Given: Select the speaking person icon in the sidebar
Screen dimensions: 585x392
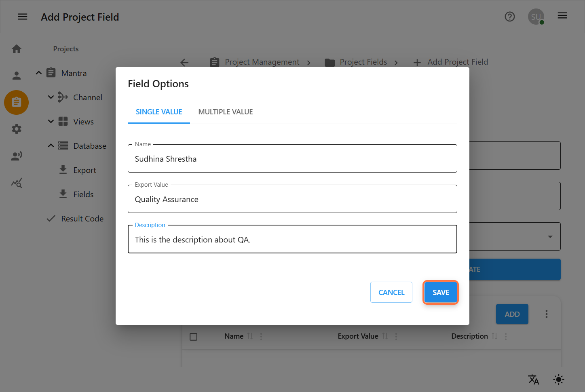Looking at the screenshot, I should (x=16, y=156).
